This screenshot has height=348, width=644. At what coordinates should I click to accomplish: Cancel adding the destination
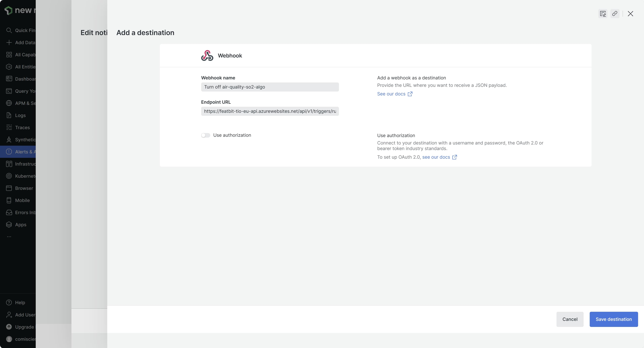click(570, 319)
